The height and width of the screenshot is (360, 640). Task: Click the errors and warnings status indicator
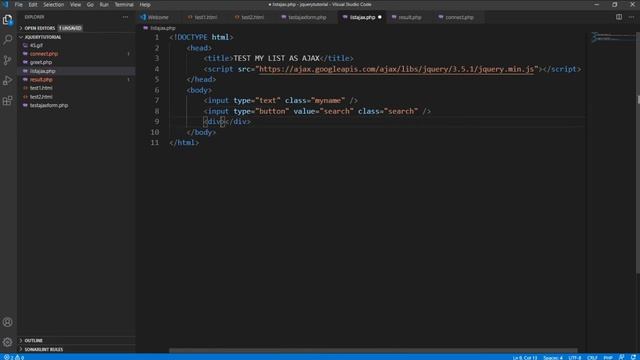pos(14,357)
